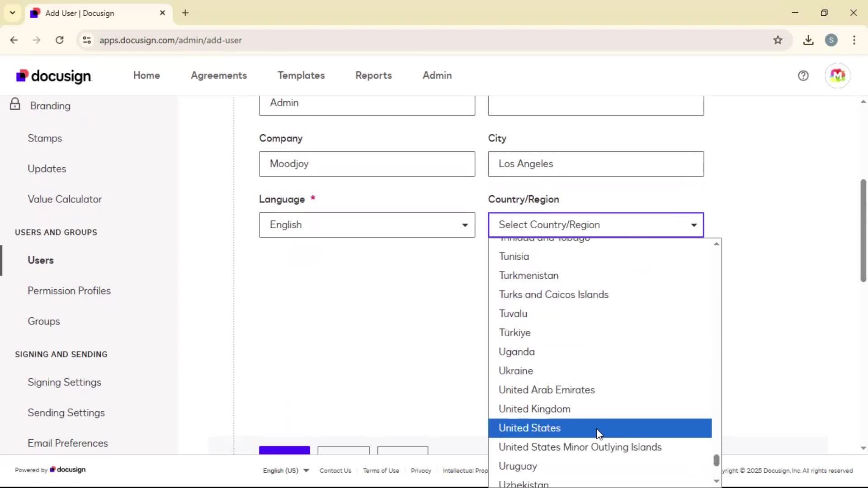View site information icon in address bar
This screenshot has height=488, width=868.
(x=87, y=40)
